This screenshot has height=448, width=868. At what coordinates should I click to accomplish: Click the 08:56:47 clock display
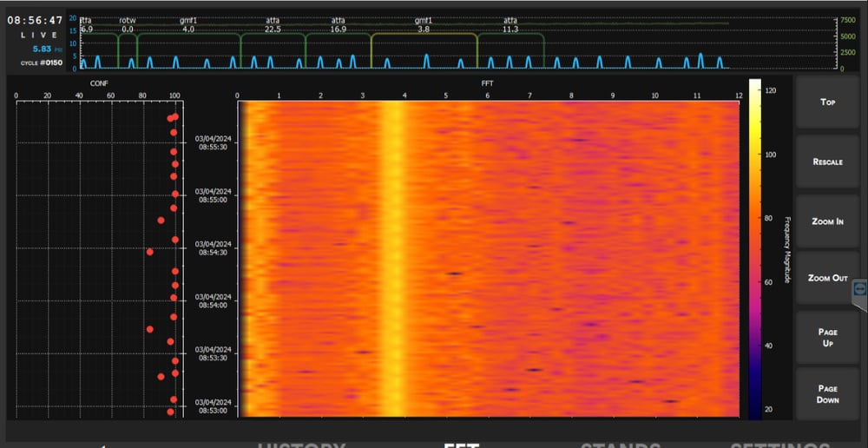(36, 20)
